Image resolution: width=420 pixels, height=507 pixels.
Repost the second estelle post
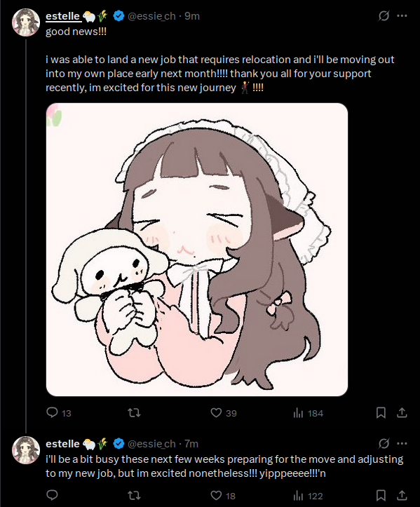(134, 495)
